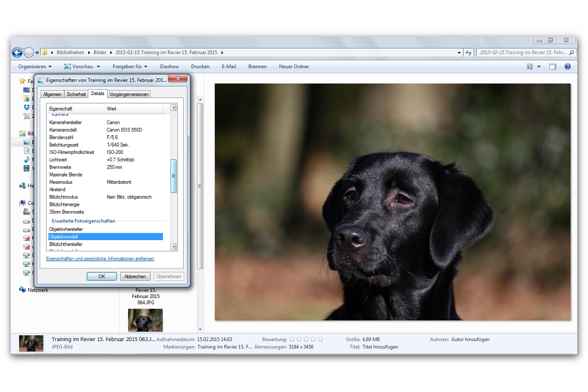The width and height of the screenshot is (588, 392).
Task: Click the Vorschau toolbar button
Action: tap(78, 67)
